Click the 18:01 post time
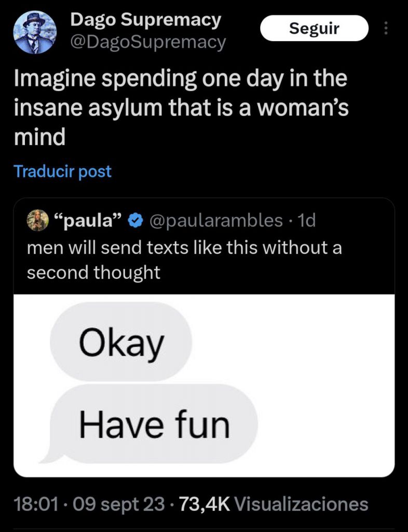 [37, 504]
